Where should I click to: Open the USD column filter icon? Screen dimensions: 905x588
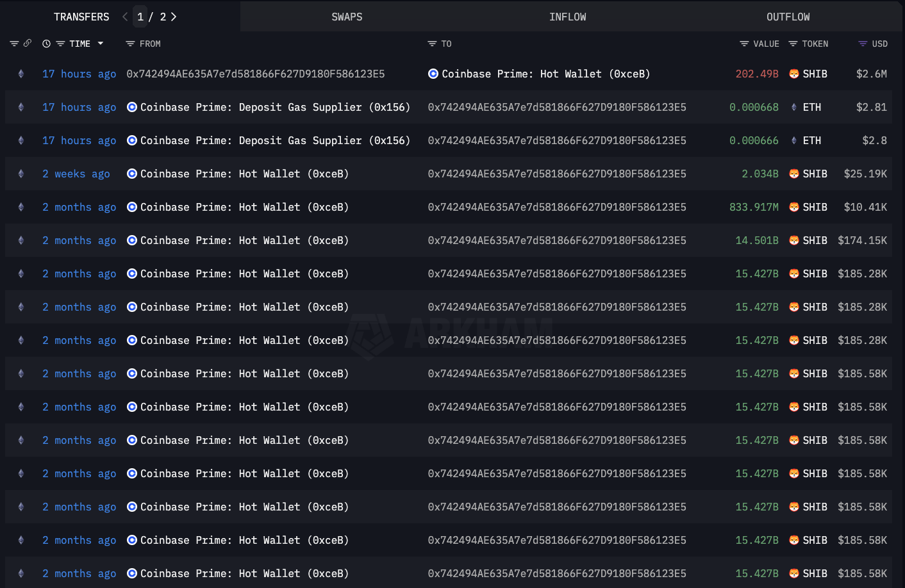point(863,44)
